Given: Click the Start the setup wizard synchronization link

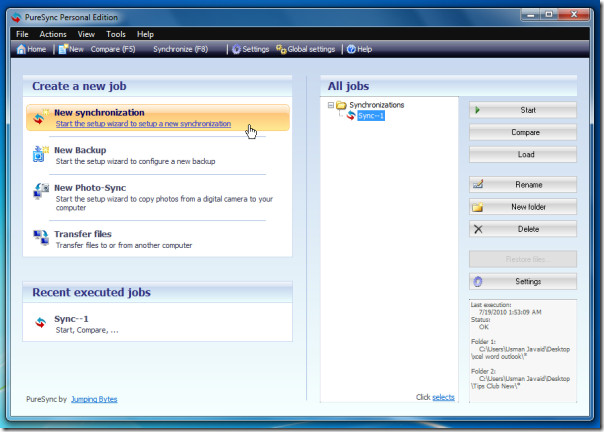Looking at the screenshot, I should pyautogui.click(x=143, y=124).
